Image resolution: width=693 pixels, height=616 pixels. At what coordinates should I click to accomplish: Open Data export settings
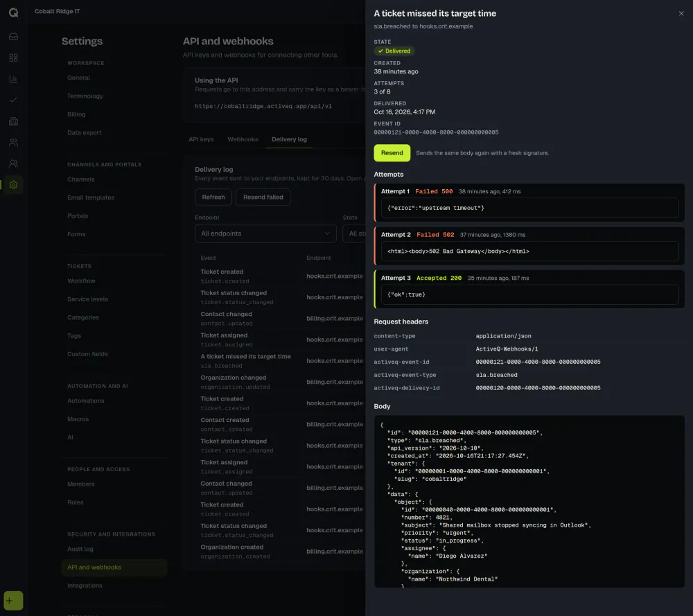pyautogui.click(x=85, y=132)
